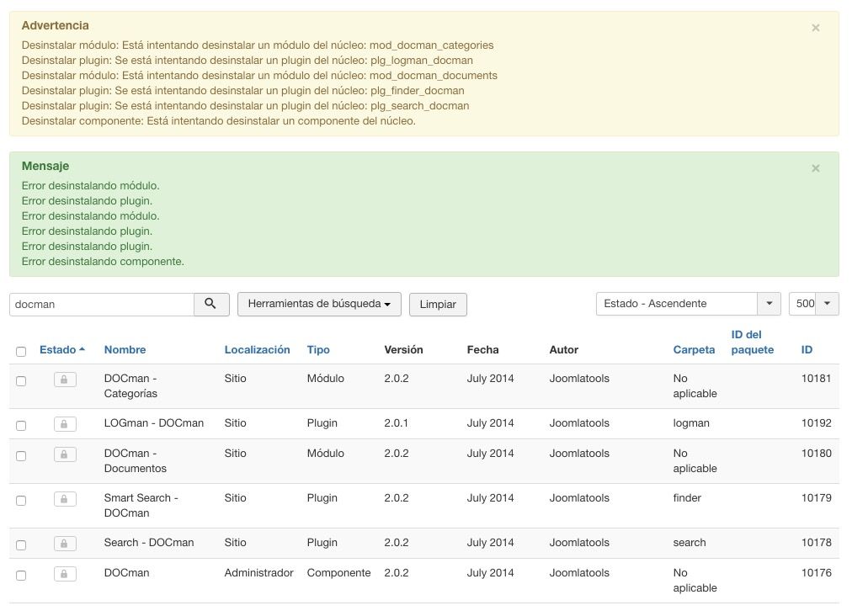Click the ID value 10176
The height and width of the screenshot is (616, 852).
pyautogui.click(x=816, y=573)
